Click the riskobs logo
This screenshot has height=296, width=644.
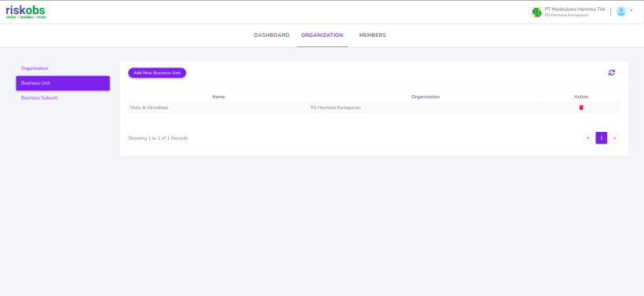(x=25, y=12)
